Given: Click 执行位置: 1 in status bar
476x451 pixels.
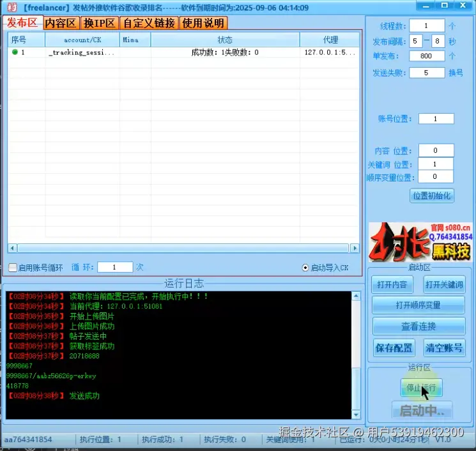Looking at the screenshot, I should (100, 439).
